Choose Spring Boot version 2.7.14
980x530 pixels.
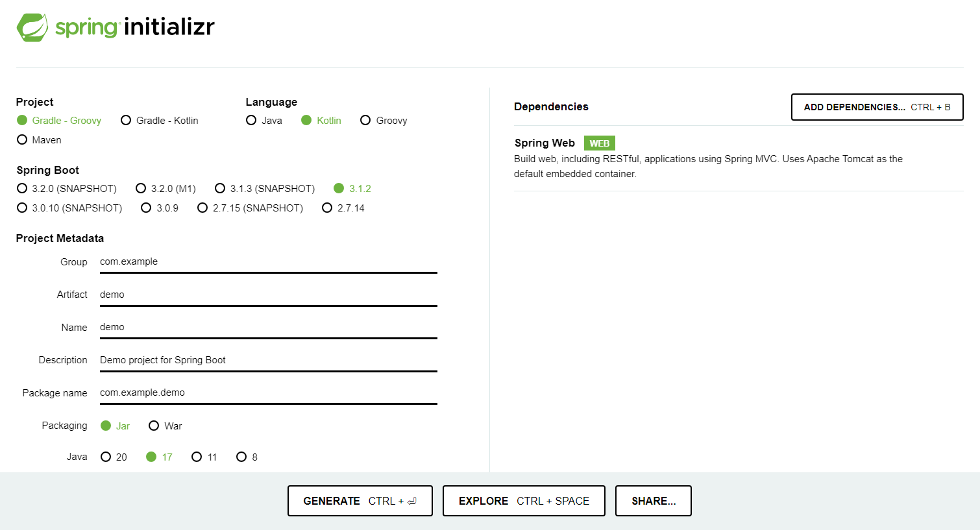point(343,208)
